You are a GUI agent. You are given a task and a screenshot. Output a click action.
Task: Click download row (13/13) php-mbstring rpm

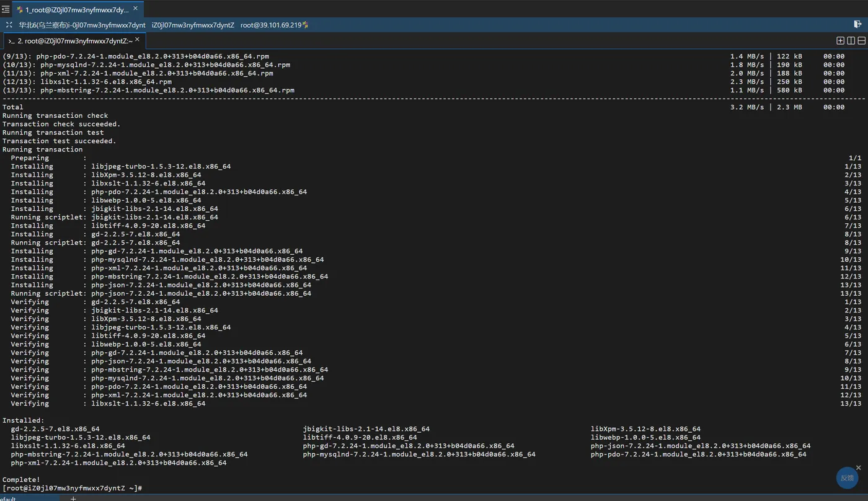pyautogui.click(x=148, y=90)
